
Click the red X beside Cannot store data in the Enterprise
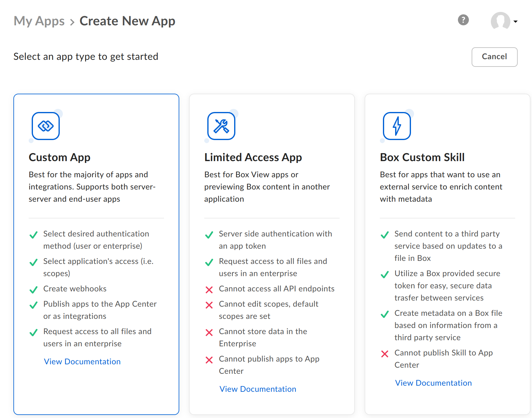(209, 332)
